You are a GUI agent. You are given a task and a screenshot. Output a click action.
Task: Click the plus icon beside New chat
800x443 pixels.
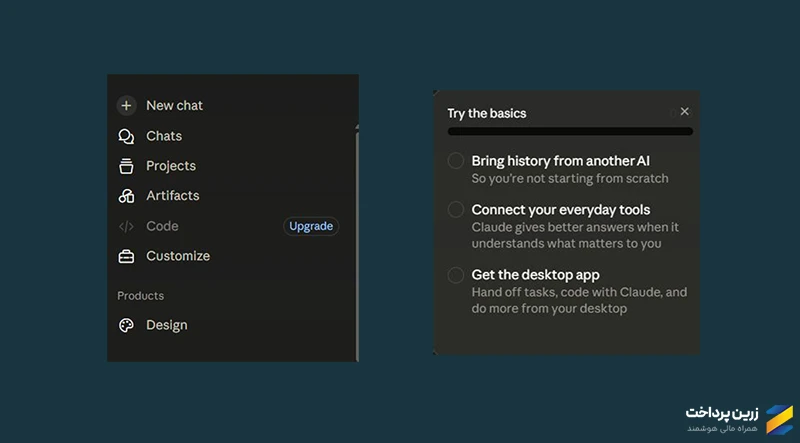(126, 106)
